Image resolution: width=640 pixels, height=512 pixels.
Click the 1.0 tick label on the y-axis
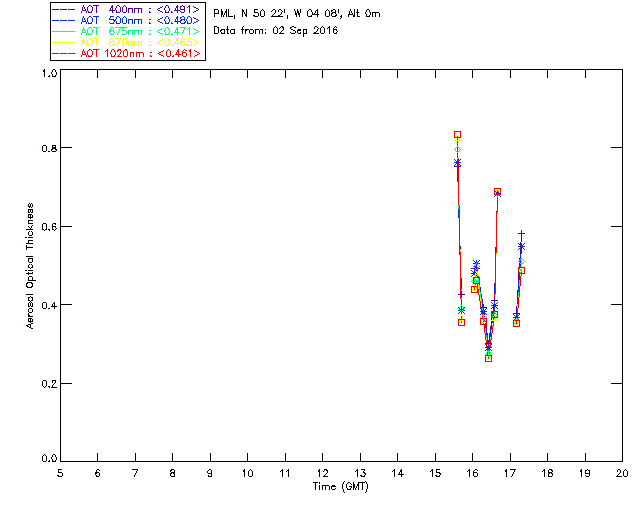coord(49,73)
